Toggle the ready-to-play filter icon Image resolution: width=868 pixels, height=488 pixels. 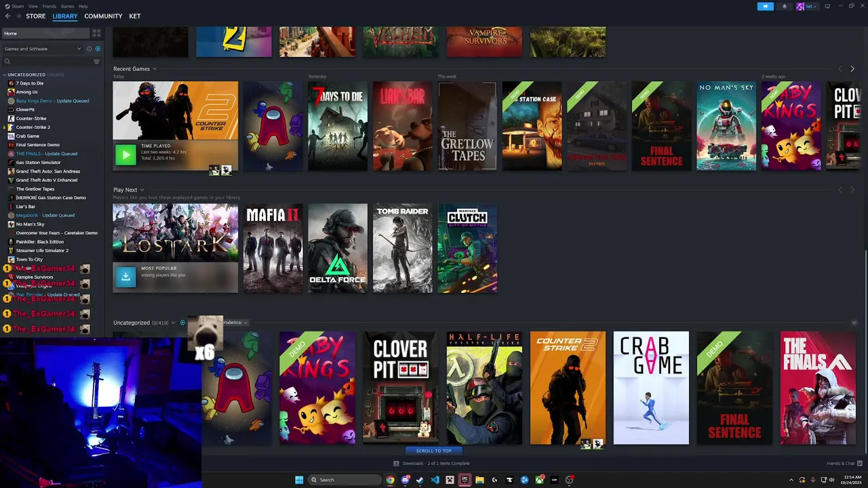click(x=98, y=49)
